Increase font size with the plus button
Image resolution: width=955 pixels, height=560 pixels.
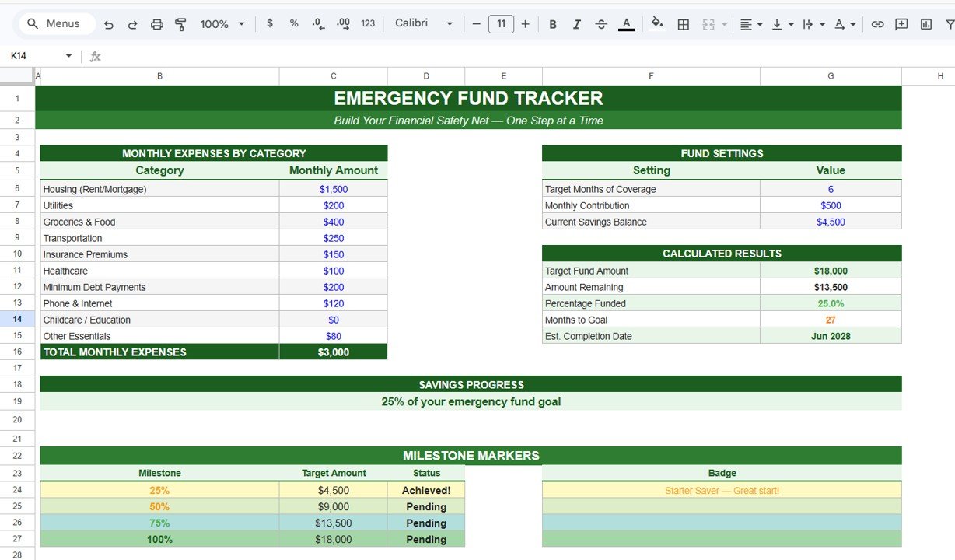(x=526, y=24)
